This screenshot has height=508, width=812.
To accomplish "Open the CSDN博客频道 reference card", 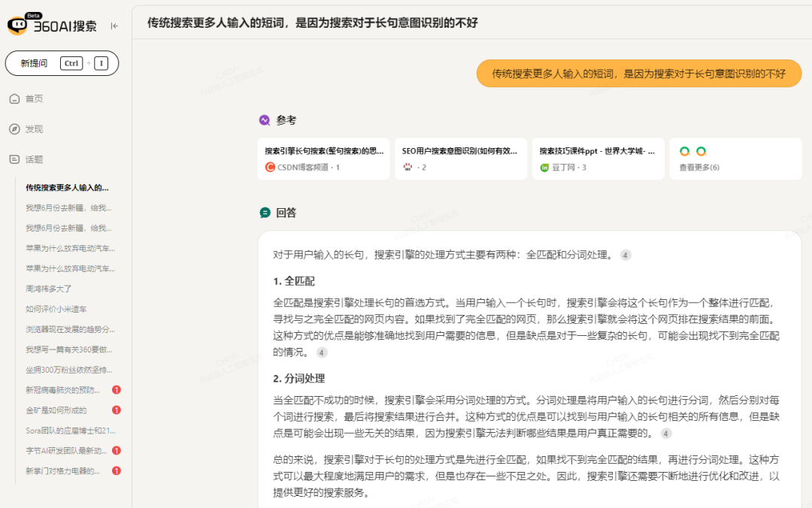I will pyautogui.click(x=323, y=159).
